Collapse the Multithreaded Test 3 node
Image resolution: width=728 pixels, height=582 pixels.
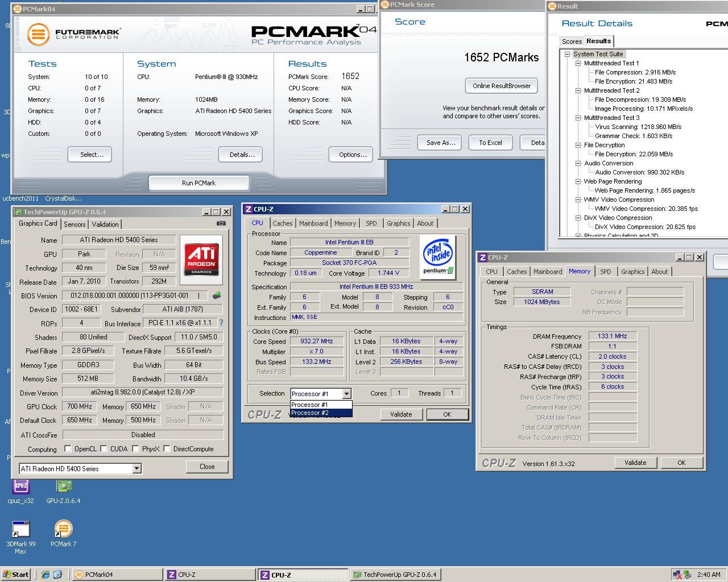[x=578, y=118]
